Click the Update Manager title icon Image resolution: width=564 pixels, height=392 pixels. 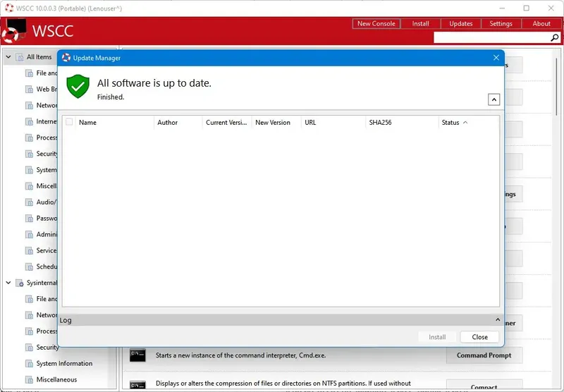coord(66,58)
